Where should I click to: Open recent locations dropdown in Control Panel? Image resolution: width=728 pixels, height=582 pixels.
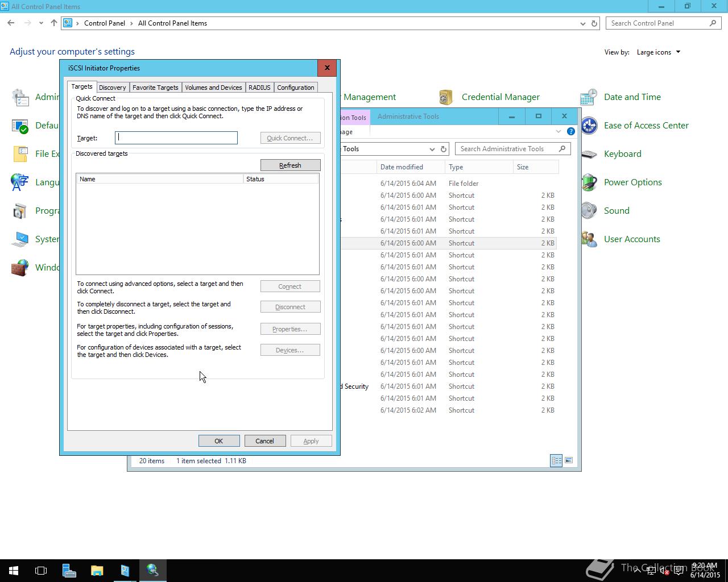pos(41,23)
